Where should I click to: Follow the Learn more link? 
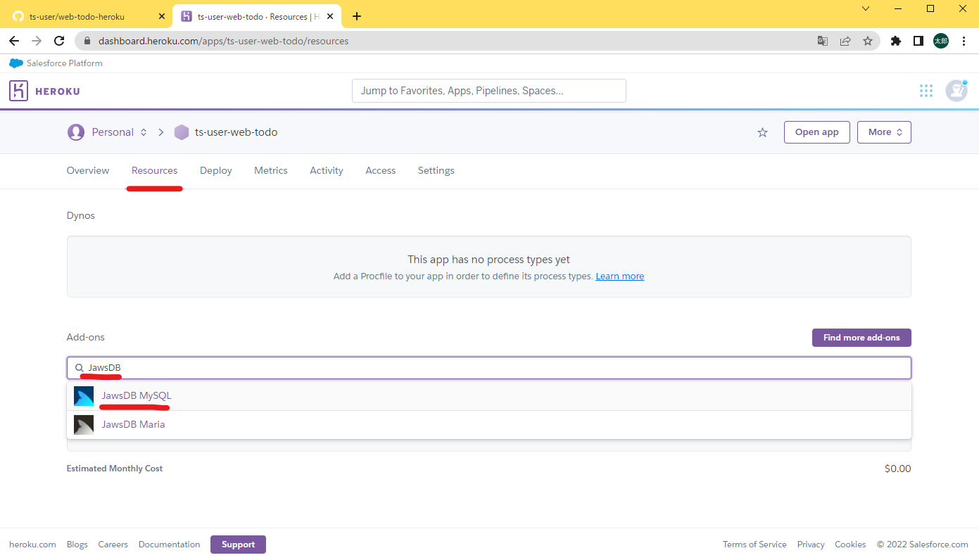click(620, 276)
